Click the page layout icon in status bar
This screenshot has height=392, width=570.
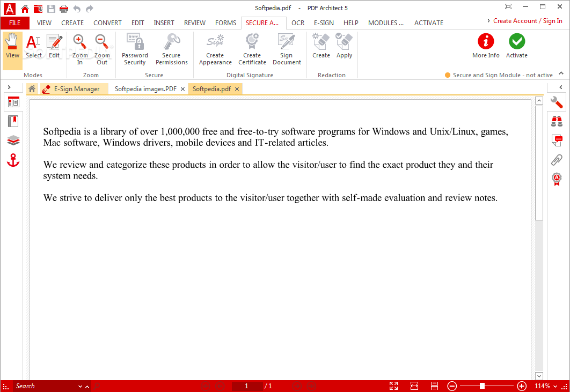(434, 386)
